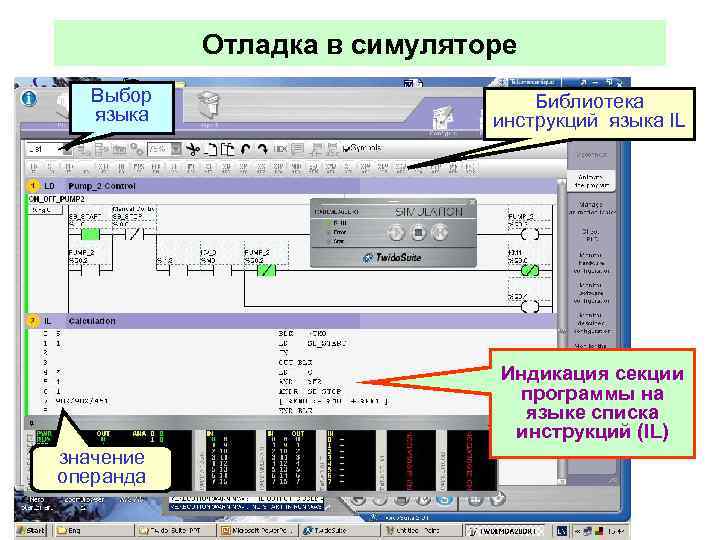Click the Windows Start button
The image size is (720, 540).
[x=32, y=531]
